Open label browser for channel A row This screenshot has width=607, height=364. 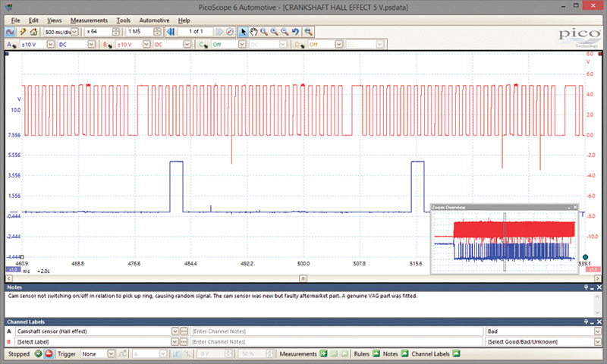[x=184, y=331]
